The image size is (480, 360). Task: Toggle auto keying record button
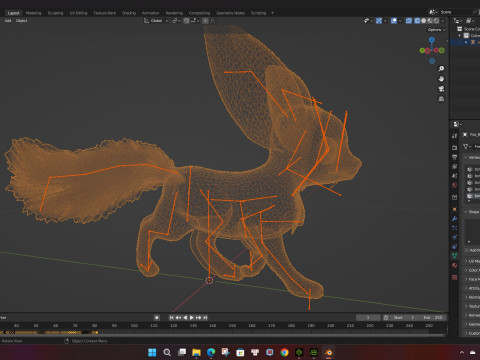coord(157,318)
